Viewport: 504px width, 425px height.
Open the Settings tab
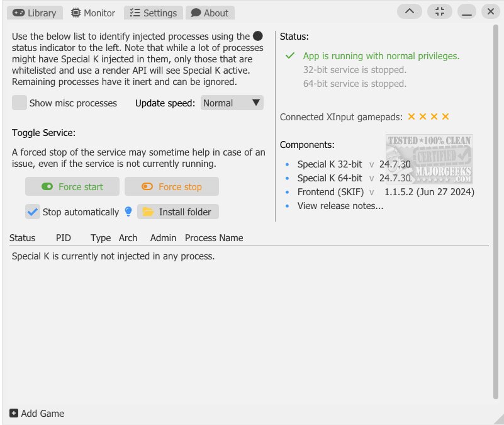(154, 13)
